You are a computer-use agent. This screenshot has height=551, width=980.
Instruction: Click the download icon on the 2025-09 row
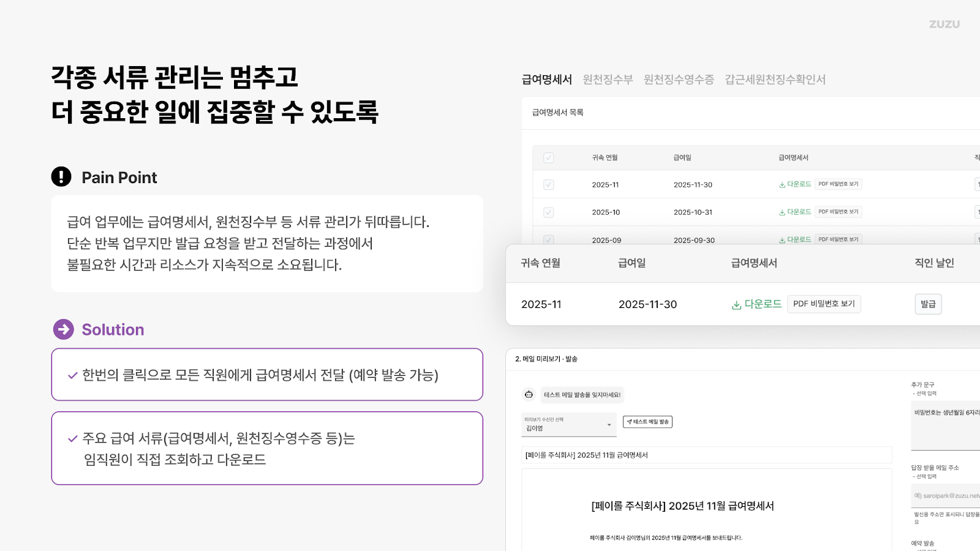[782, 239]
